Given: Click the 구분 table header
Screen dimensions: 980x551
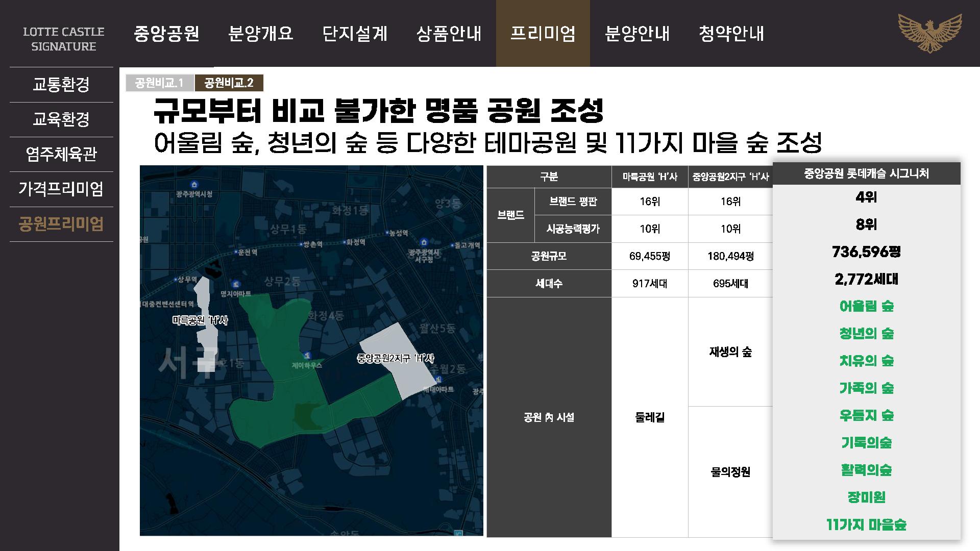Looking at the screenshot, I should (549, 177).
